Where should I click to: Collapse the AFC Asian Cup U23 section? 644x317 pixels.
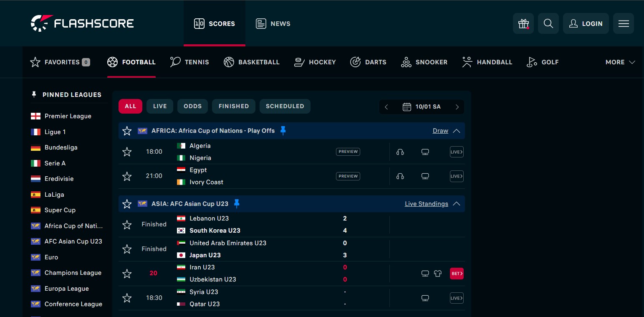456,204
